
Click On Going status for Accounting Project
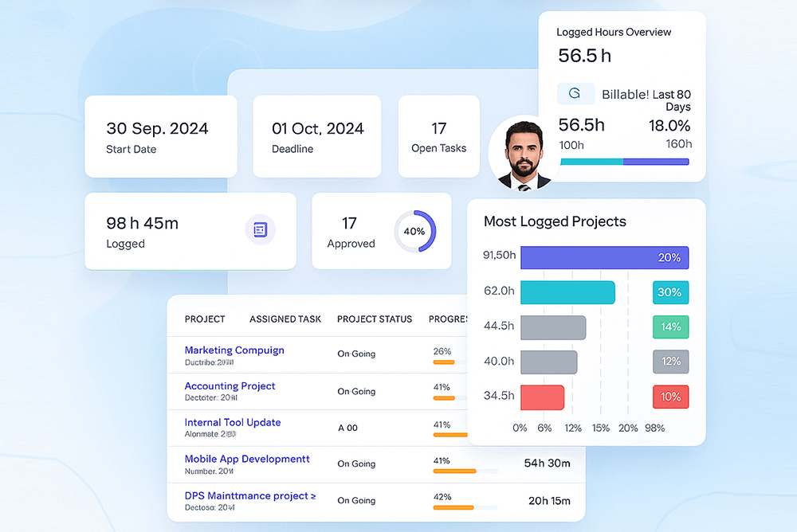click(356, 391)
